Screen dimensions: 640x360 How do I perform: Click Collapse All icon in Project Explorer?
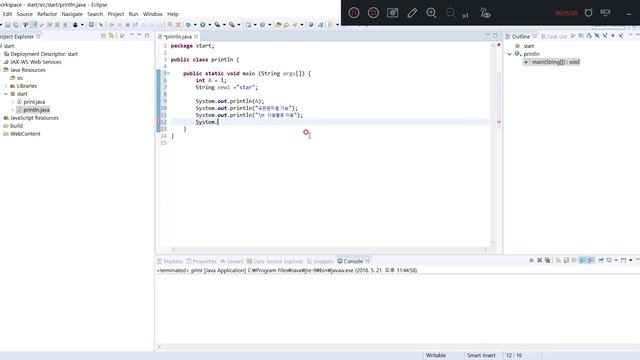[103, 36]
